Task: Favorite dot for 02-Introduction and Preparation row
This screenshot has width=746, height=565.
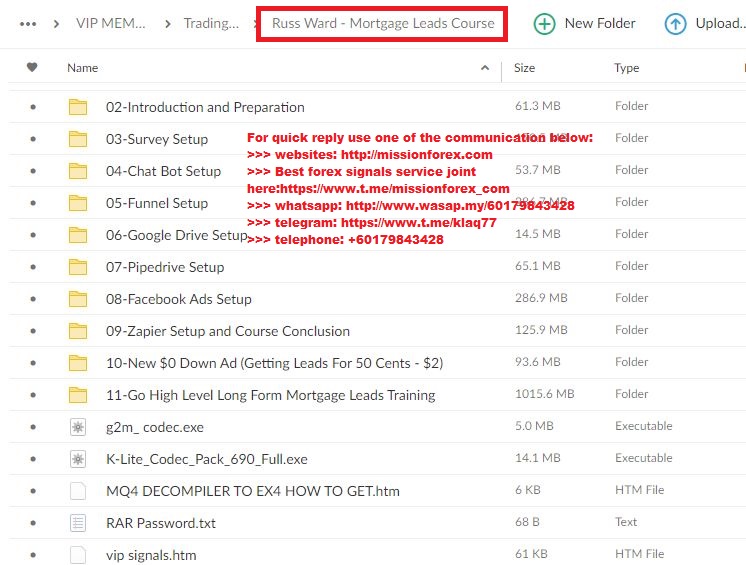Action: tap(33, 107)
